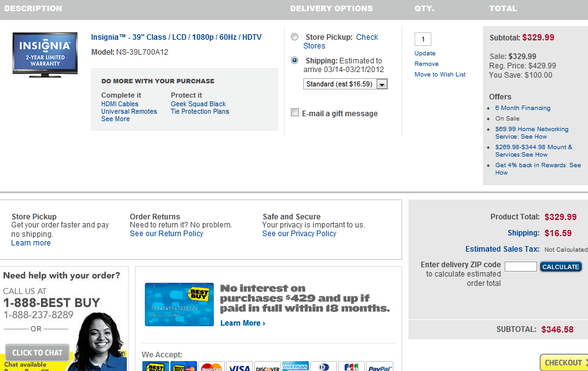Click the model number NS-39L700A12
The image size is (588, 371).
pos(142,52)
